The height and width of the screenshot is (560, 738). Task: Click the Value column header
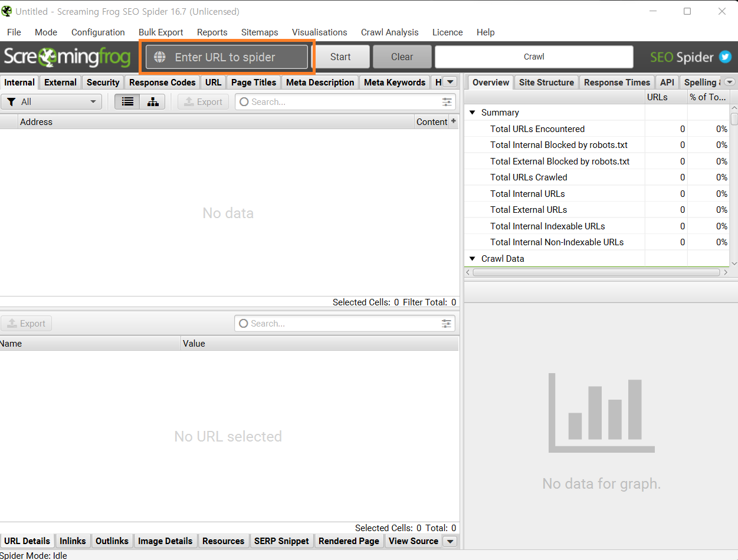coord(319,344)
